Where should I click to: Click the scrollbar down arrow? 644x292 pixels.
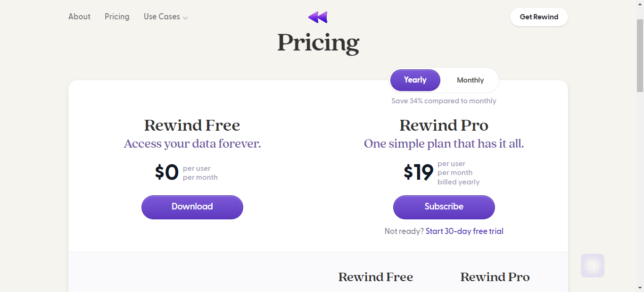[640, 288]
